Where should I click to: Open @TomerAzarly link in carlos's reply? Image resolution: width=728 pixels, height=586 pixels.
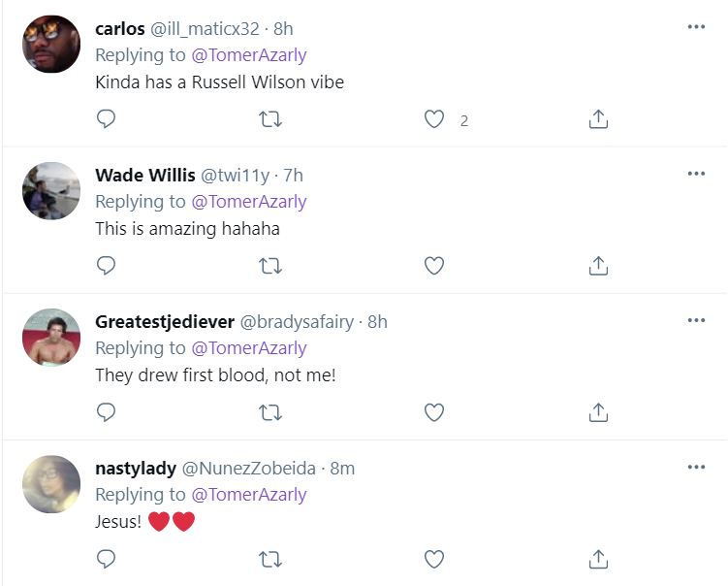[x=249, y=55]
